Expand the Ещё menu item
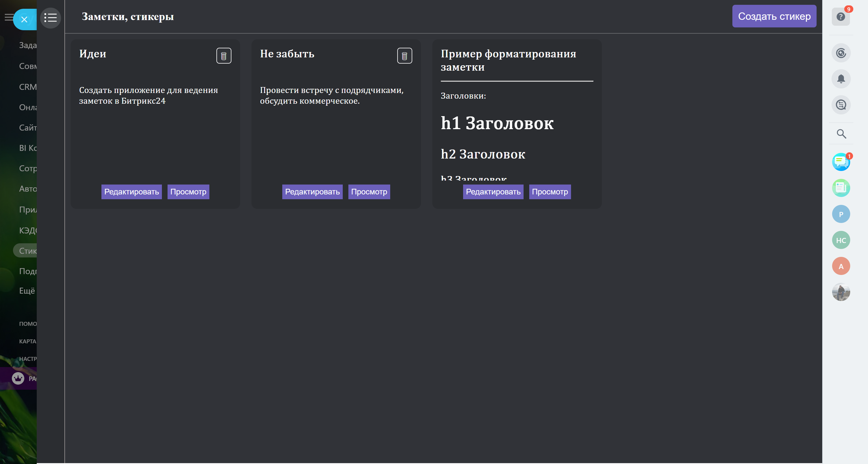Viewport: 868px width, 464px height. 27,291
